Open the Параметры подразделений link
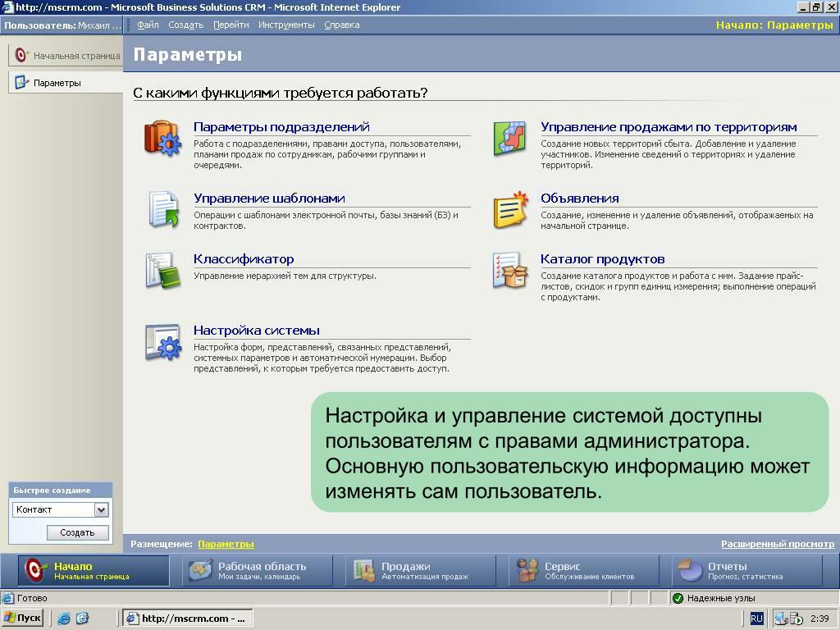Viewport: 840px width, 630px height. 282,127
